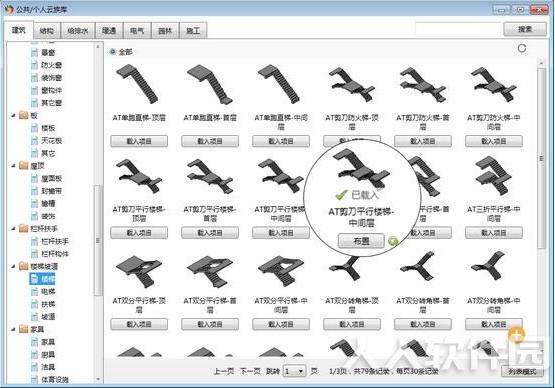The height and width of the screenshot is (388, 555).
Task: Go to next page via 下一页
Action: (x=250, y=371)
